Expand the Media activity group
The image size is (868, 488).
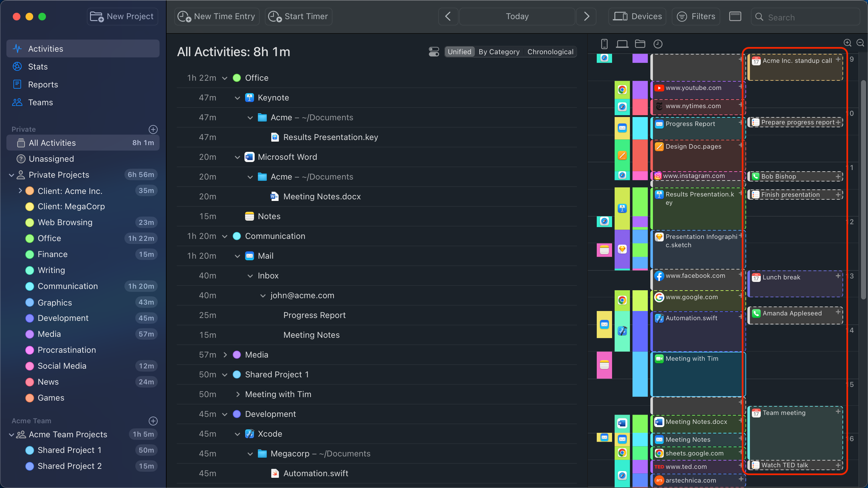(x=225, y=355)
